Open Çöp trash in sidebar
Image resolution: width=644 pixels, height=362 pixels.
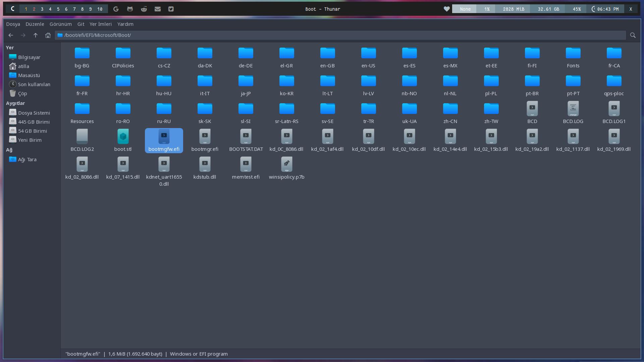(x=22, y=94)
